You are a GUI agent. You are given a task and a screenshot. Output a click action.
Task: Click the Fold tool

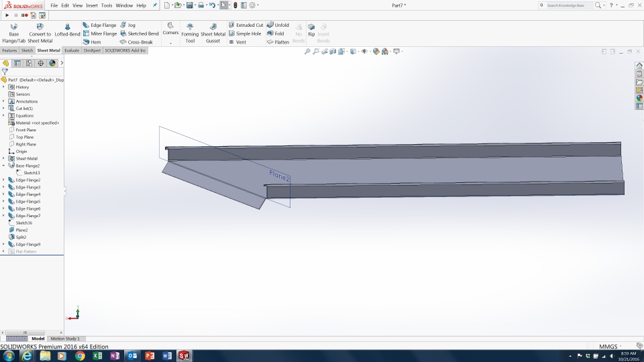pyautogui.click(x=276, y=34)
